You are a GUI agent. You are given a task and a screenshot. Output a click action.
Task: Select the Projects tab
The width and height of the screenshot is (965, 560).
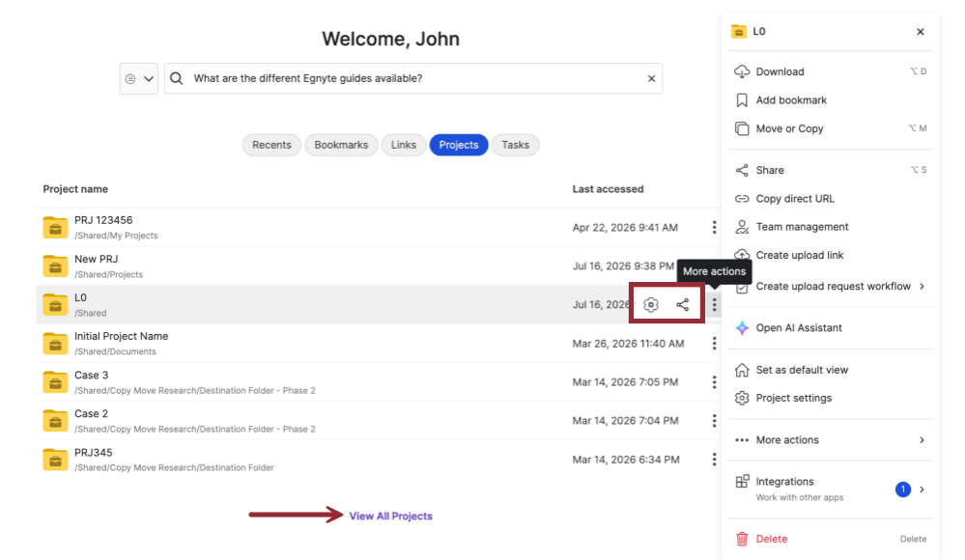[x=459, y=145]
